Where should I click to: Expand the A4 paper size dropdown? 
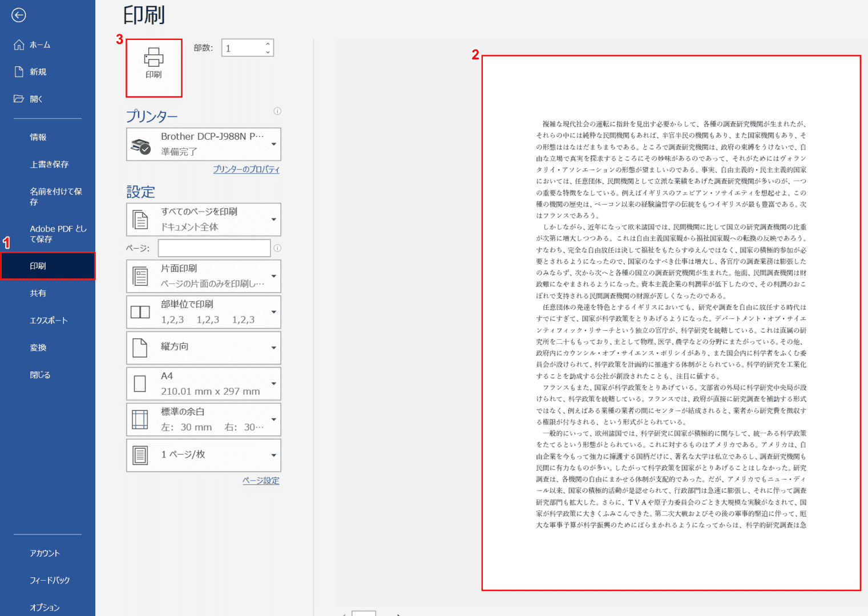point(204,384)
